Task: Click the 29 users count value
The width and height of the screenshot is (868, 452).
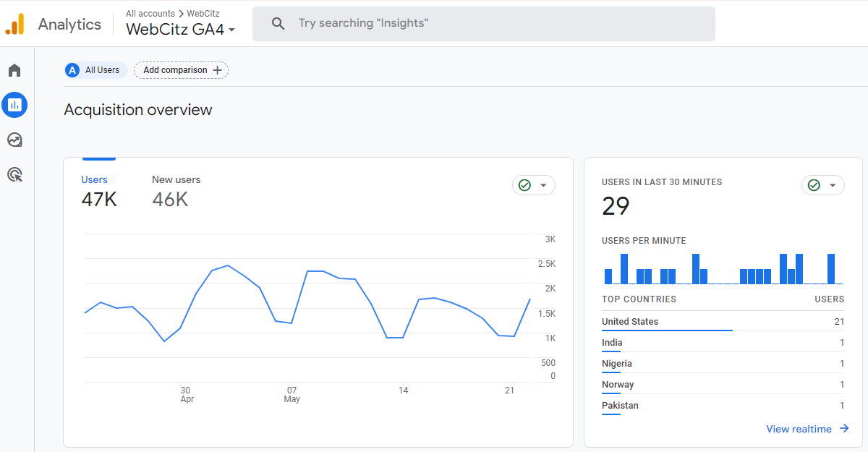Action: point(616,207)
